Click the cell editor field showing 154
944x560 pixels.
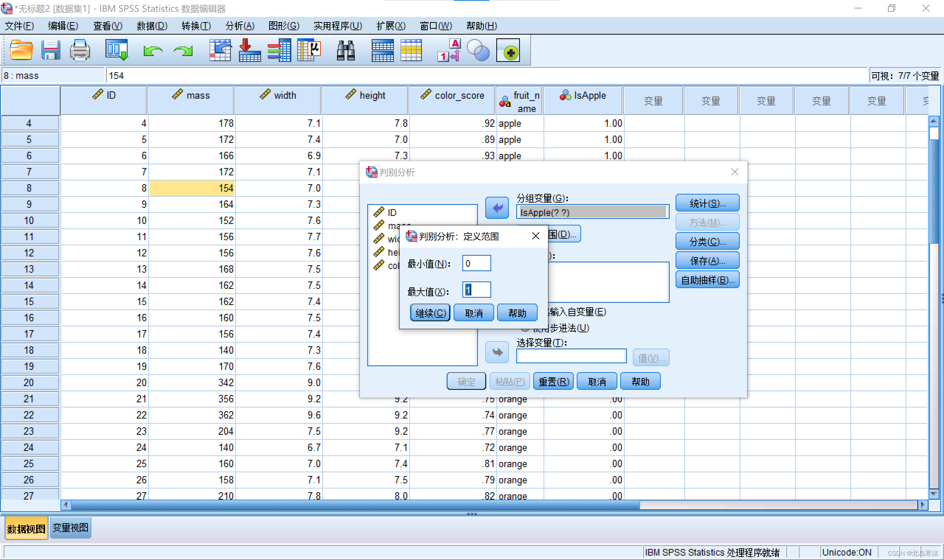(487, 76)
